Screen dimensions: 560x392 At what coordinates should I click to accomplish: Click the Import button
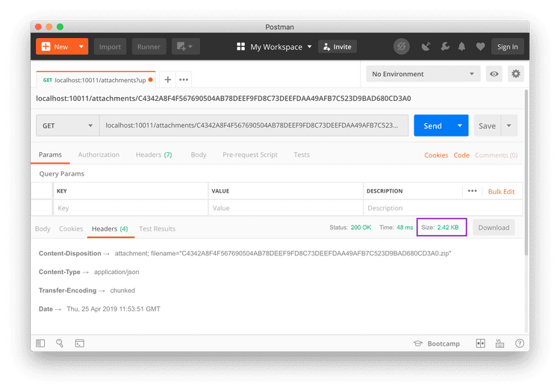pyautogui.click(x=110, y=47)
